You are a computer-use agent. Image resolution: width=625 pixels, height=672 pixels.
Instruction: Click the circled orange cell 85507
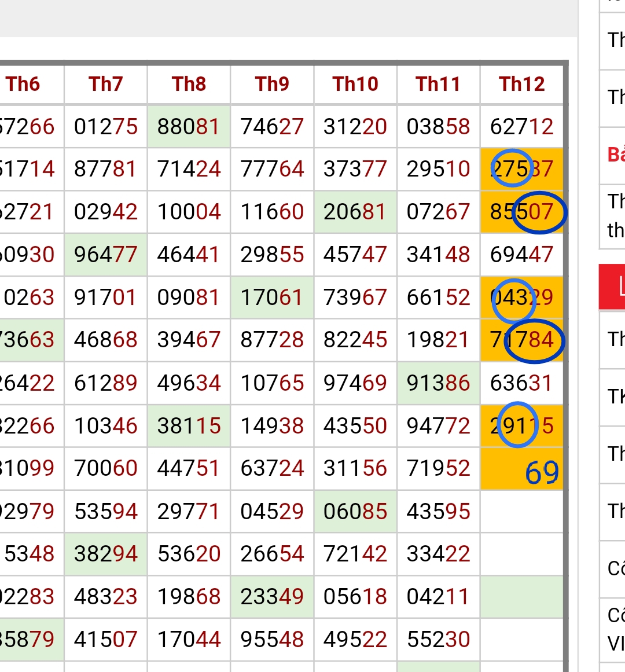pyautogui.click(x=522, y=212)
